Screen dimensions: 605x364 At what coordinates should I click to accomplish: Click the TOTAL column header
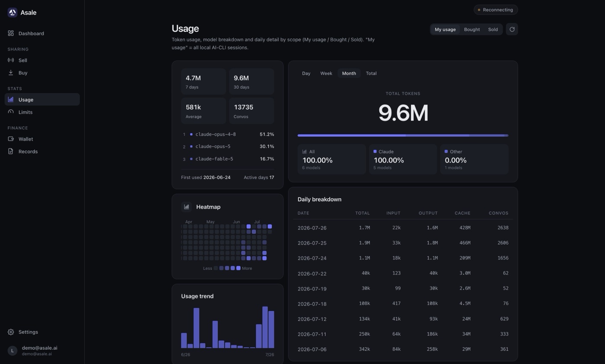coord(363,213)
